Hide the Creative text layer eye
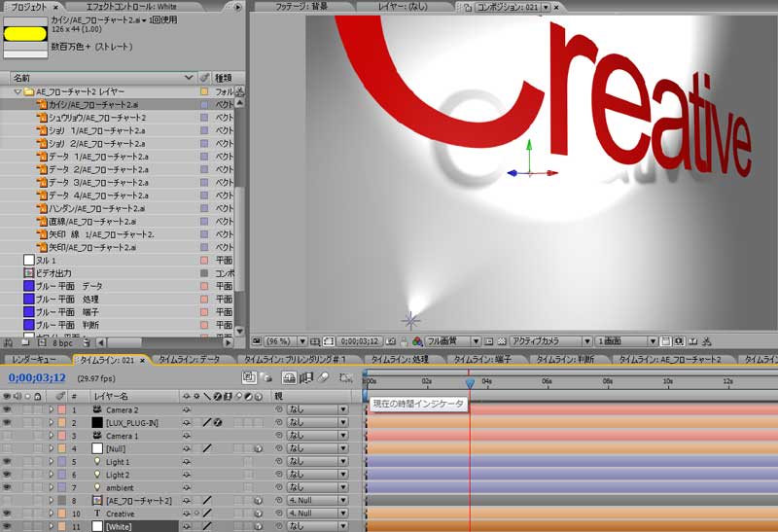Screen dimensions: 778x532 [7, 514]
